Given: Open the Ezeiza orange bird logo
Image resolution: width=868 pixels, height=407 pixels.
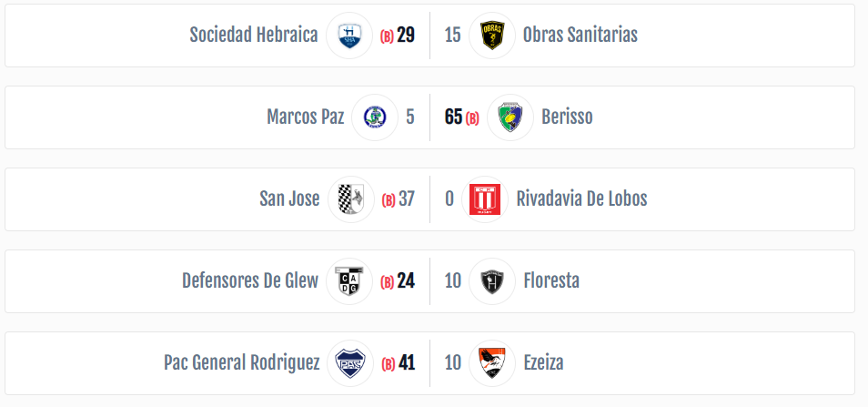Looking at the screenshot, I should [492, 363].
